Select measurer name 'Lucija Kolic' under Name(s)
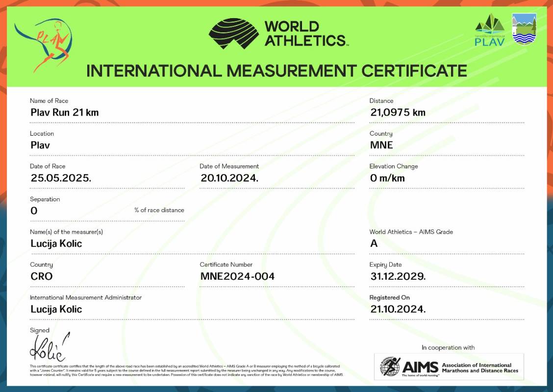Image resolution: width=553 pixels, height=392 pixels. [x=56, y=244]
